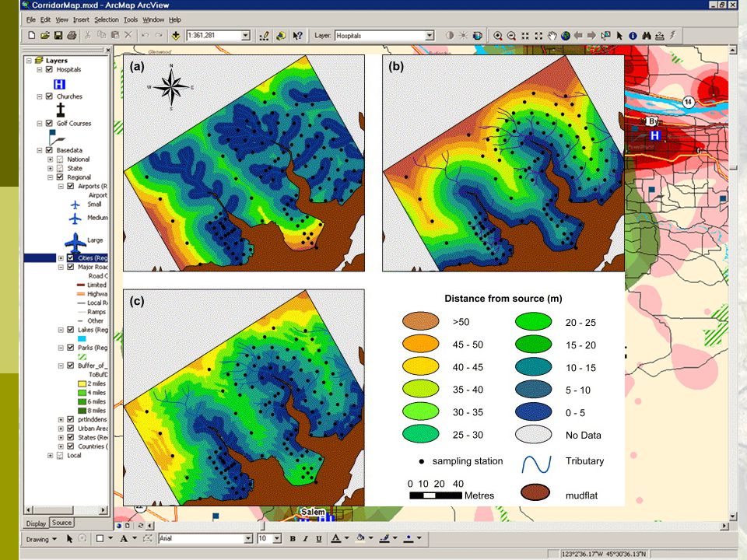Save the map with the floppy icon
The image size is (747, 560).
click(x=58, y=35)
